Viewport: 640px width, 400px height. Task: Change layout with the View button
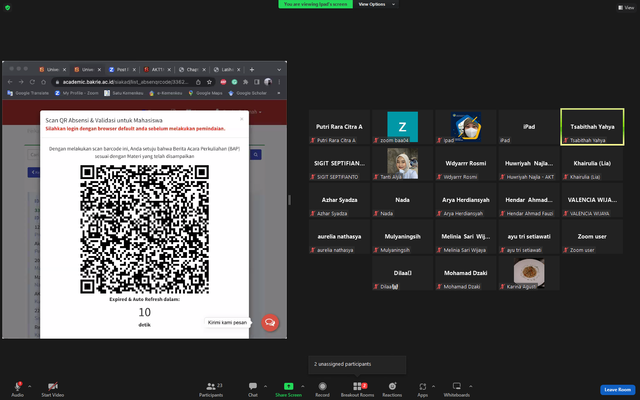[626, 7]
